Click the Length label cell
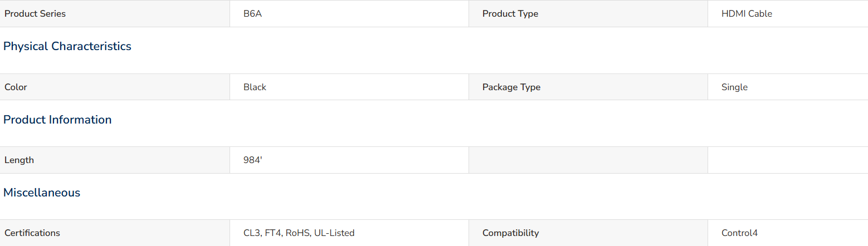868x246 pixels. (x=115, y=160)
